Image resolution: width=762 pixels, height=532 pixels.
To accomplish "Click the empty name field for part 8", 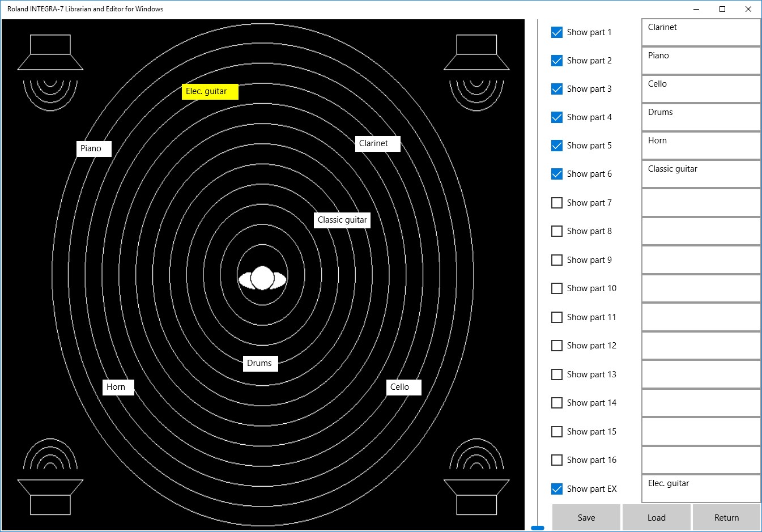I will point(701,231).
